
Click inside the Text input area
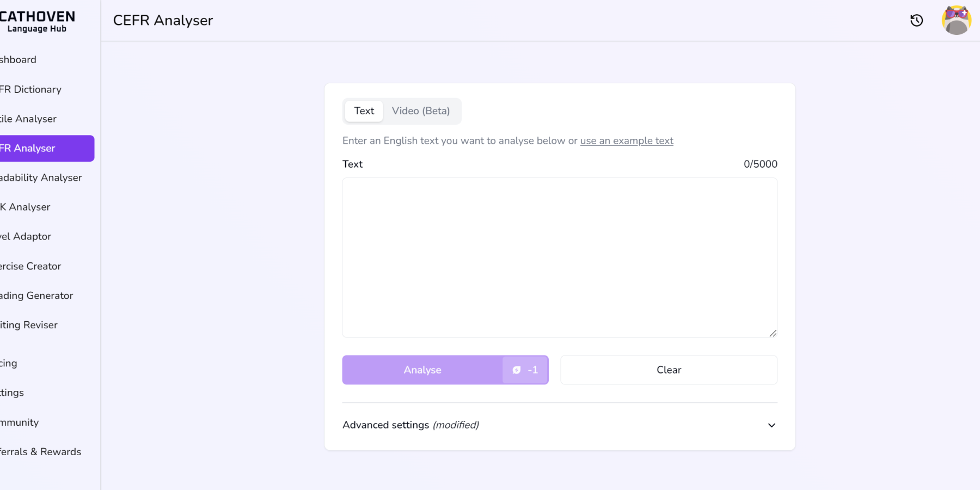pyautogui.click(x=560, y=258)
